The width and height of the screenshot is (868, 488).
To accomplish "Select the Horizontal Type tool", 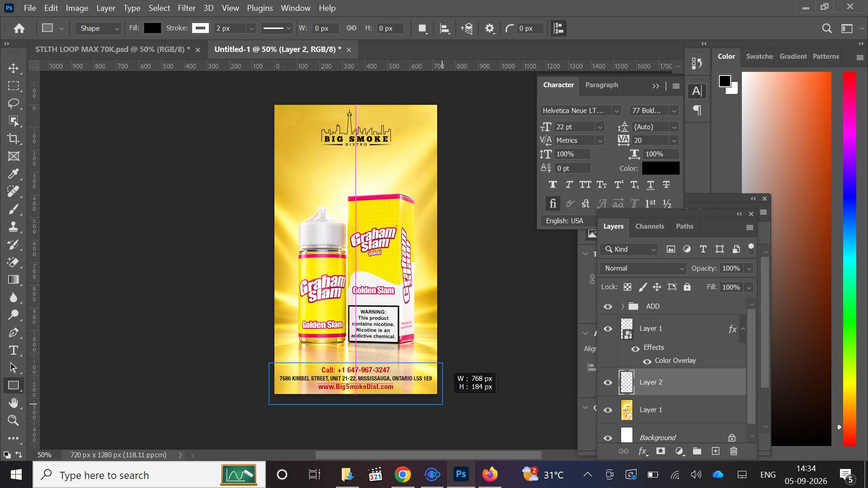I will [x=14, y=351].
